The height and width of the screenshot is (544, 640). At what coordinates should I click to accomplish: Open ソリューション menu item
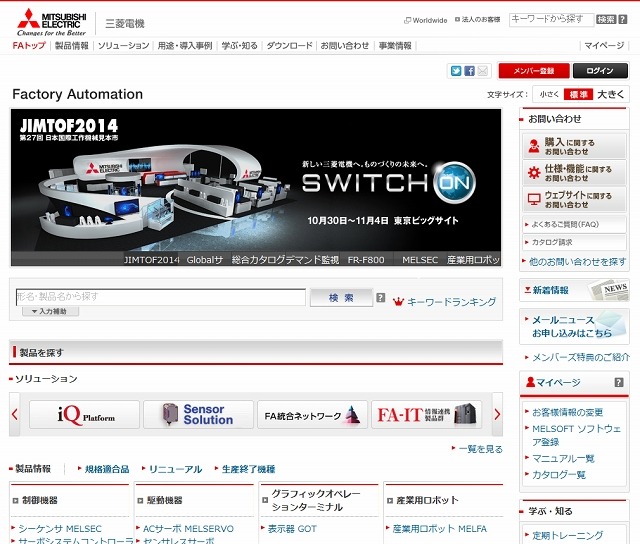[x=124, y=45]
